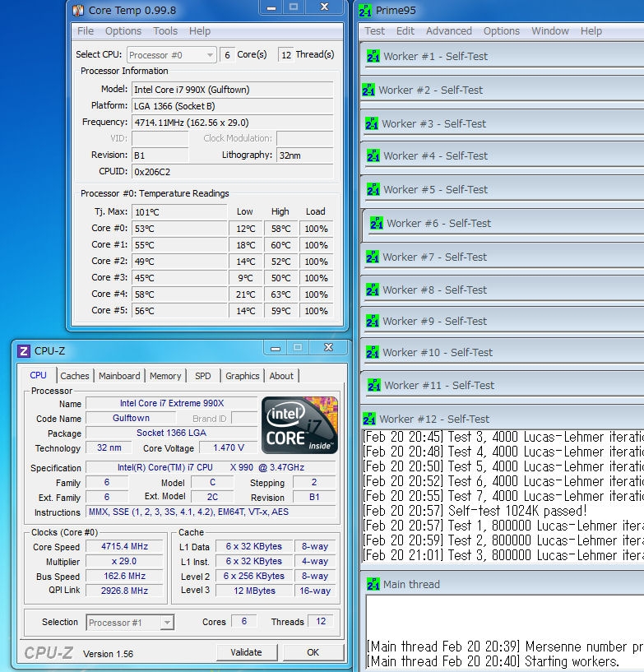
Task: Click the Worker #6 Self-Test window icon
Action: [376, 223]
